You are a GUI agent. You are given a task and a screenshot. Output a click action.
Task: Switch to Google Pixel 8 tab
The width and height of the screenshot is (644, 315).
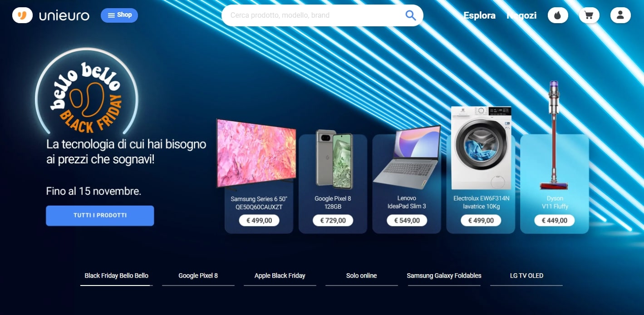(x=198, y=276)
